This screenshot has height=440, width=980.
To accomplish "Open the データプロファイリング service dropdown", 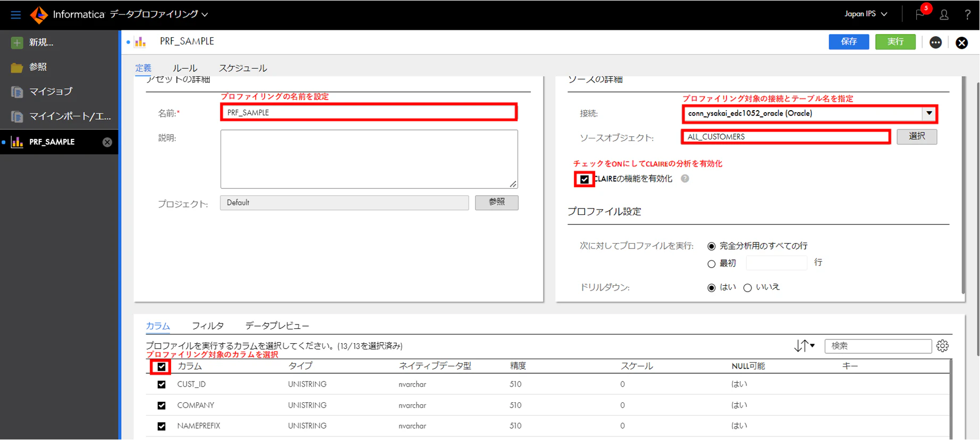I will tap(159, 14).
